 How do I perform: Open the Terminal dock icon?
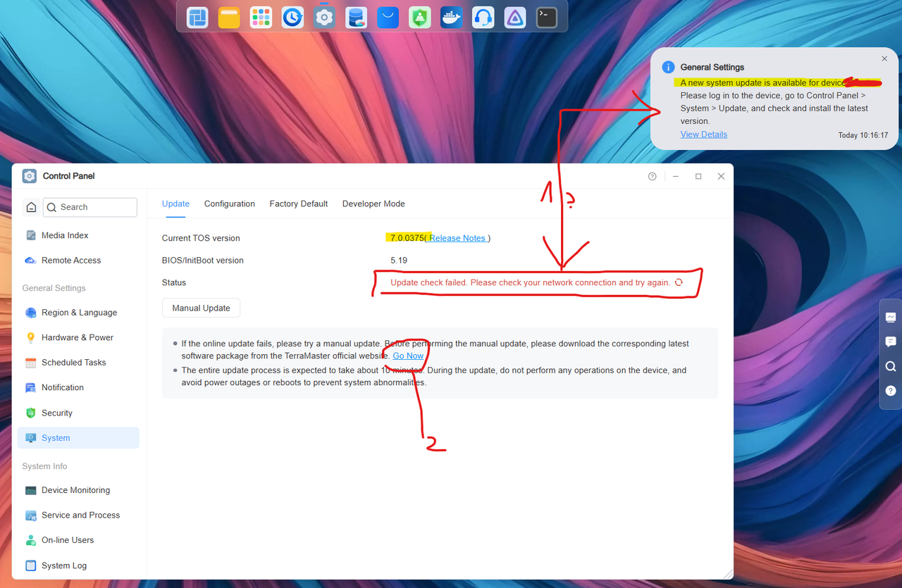tap(547, 18)
